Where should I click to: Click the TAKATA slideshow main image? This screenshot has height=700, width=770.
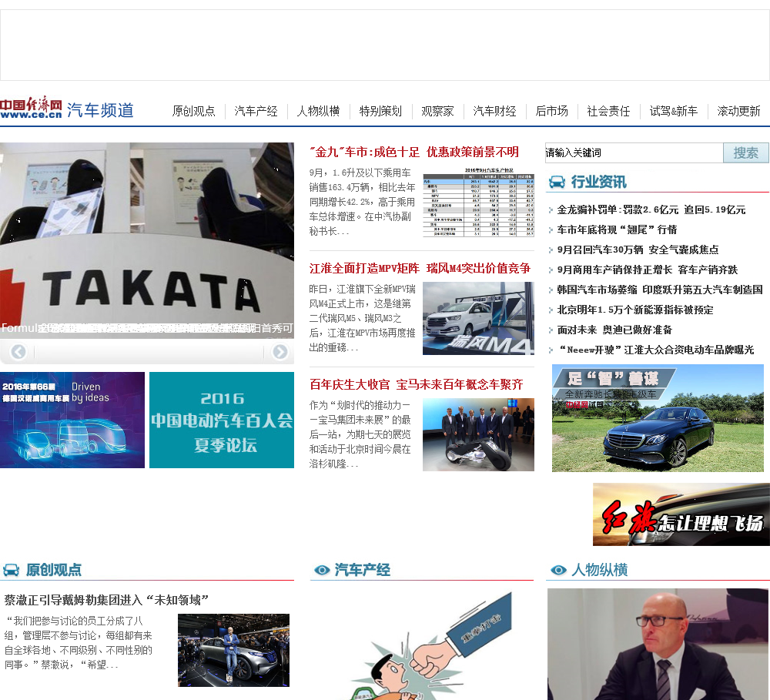click(147, 240)
